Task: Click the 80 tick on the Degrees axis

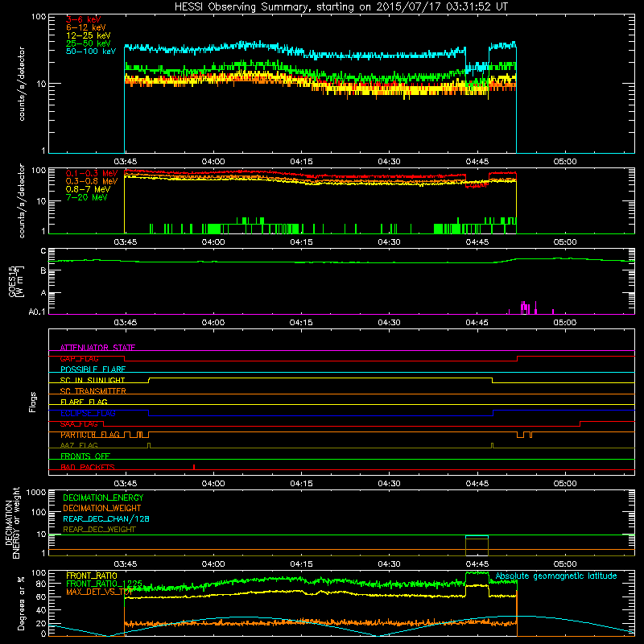Action: (x=41, y=583)
